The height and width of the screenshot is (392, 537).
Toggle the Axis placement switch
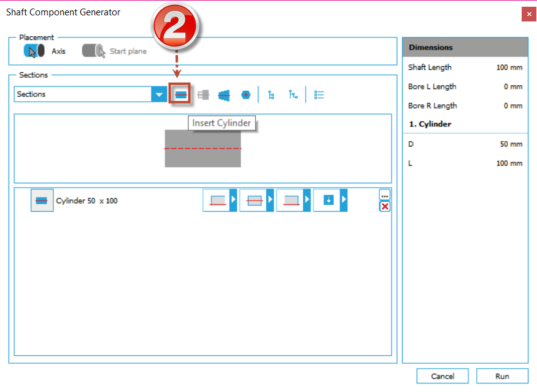point(35,51)
